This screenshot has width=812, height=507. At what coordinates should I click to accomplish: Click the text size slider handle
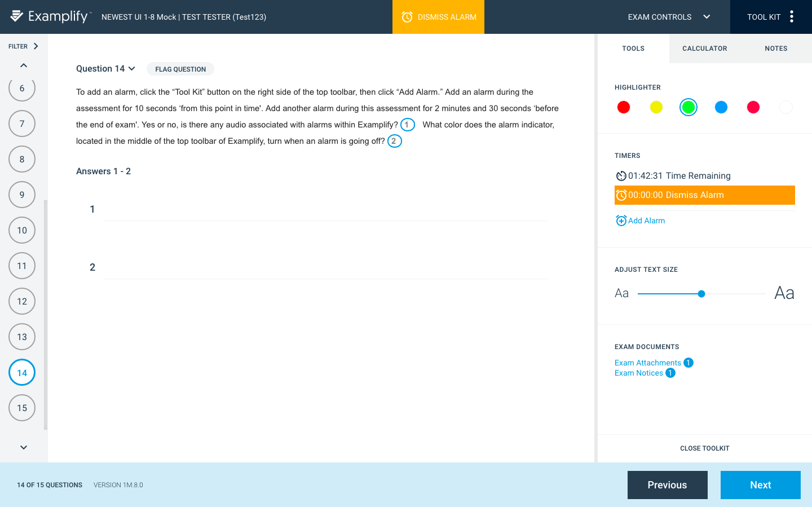[701, 294]
